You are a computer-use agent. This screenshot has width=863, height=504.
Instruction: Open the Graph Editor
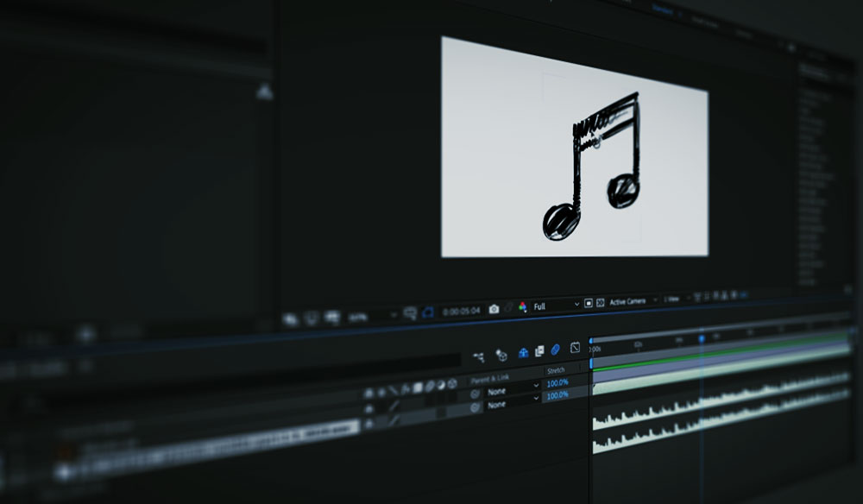(x=575, y=348)
